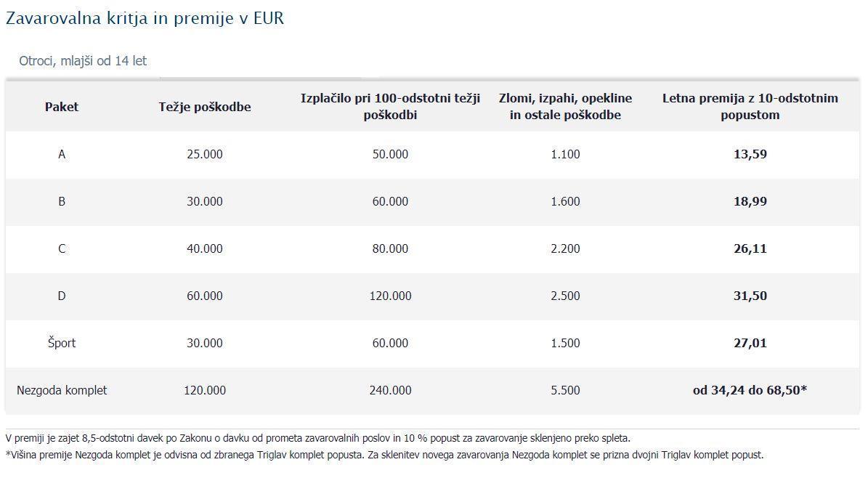Select the "Otroci, mlajši od 14 let" tab
Viewport: 868px width, 478px height.
point(83,61)
